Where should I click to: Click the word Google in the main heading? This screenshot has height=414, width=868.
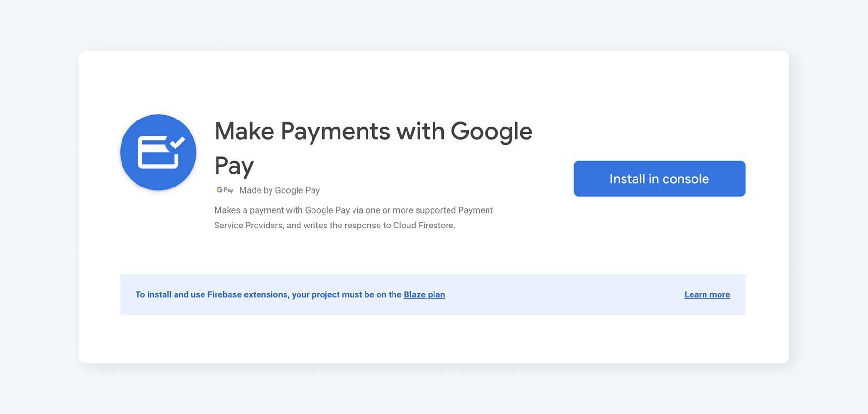491,132
